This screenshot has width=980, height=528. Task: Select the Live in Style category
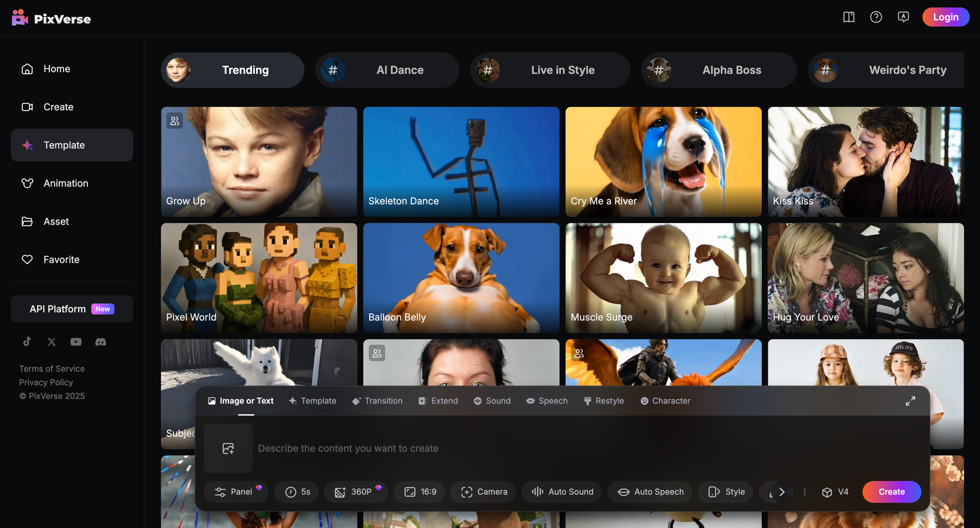click(550, 70)
